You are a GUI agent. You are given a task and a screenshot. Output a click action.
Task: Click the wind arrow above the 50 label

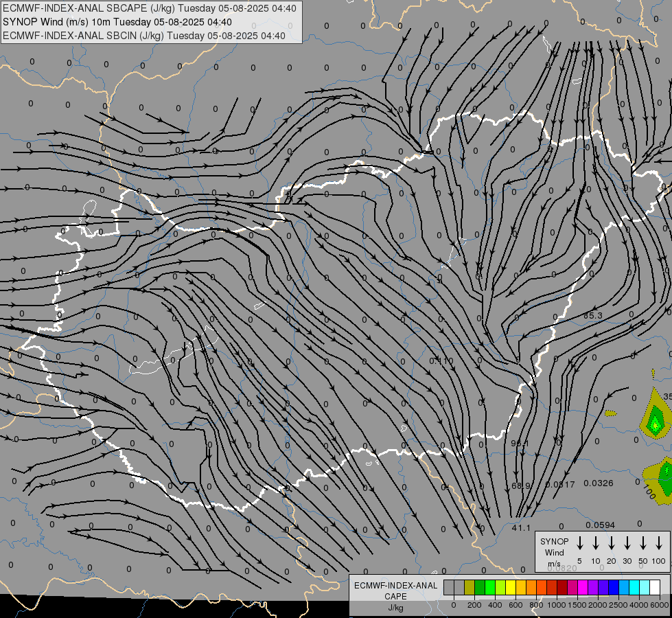click(x=643, y=543)
